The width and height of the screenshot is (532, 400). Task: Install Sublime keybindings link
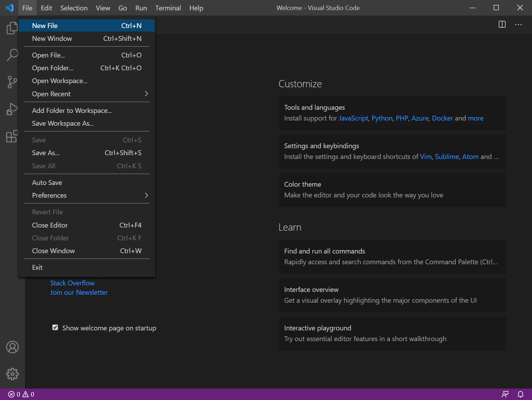click(x=447, y=157)
